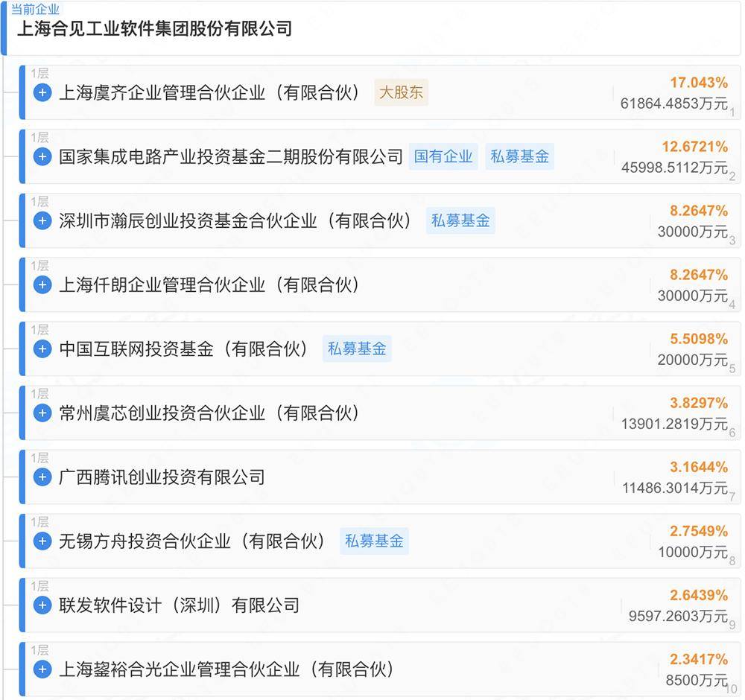Screen dimensions: 745x700
Task: Click plus icon beside 联发软件设计（深圳）有限公司
Action: click(42, 605)
